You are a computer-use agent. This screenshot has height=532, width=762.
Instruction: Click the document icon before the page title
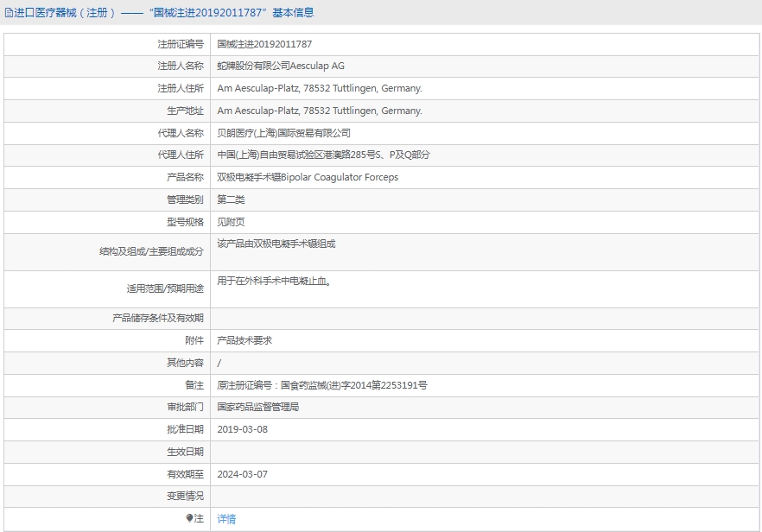[x=9, y=13]
